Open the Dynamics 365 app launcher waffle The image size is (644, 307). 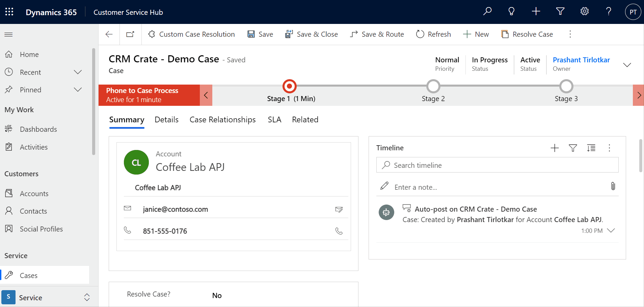coord(9,11)
